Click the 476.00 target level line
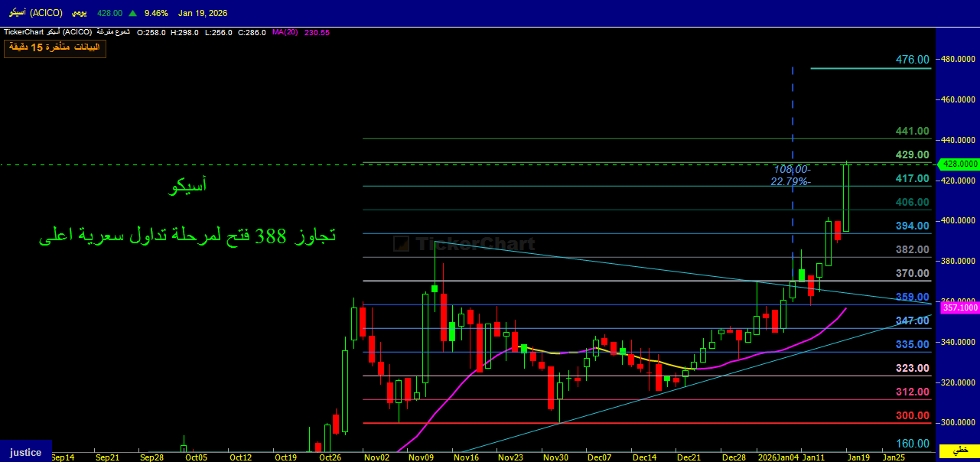Image resolution: width=980 pixels, height=462 pixels. pyautogui.click(x=871, y=68)
